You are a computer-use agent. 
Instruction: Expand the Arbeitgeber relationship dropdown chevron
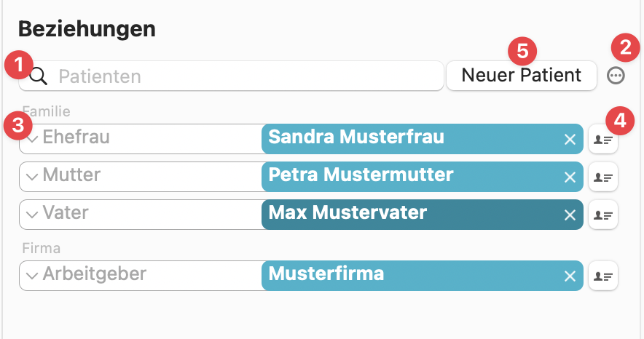coord(32,276)
